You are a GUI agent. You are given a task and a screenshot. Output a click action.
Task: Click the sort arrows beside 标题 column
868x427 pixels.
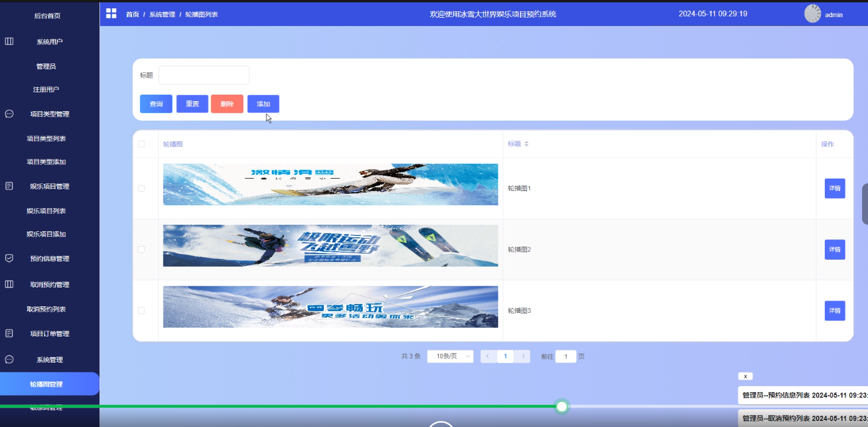click(526, 144)
